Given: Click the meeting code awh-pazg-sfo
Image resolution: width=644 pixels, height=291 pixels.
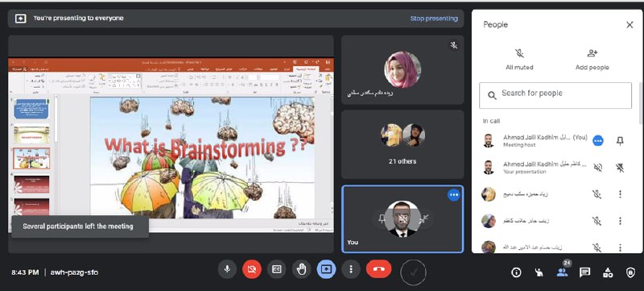Looking at the screenshot, I should tap(74, 272).
